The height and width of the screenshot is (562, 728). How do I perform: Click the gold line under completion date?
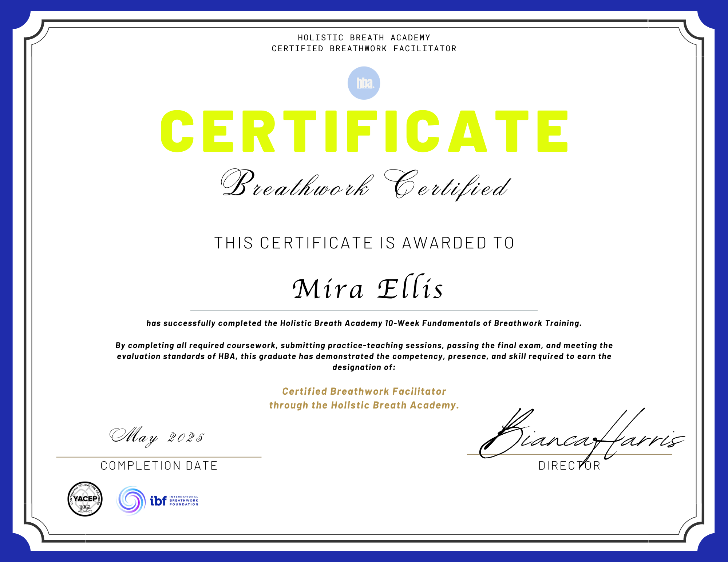159,457
